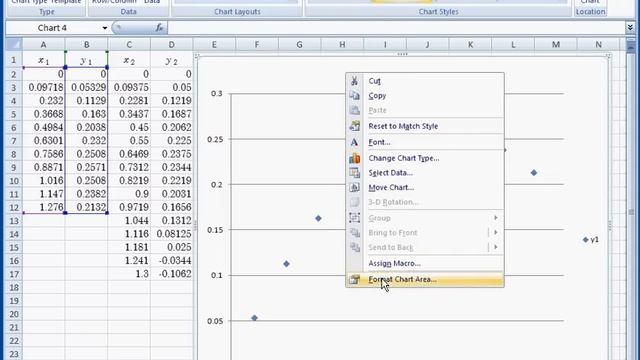Click the Cut scissors icon

354,81
